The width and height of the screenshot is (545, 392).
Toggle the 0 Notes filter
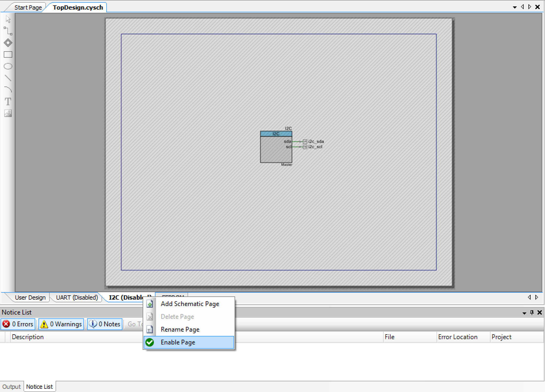click(x=105, y=324)
